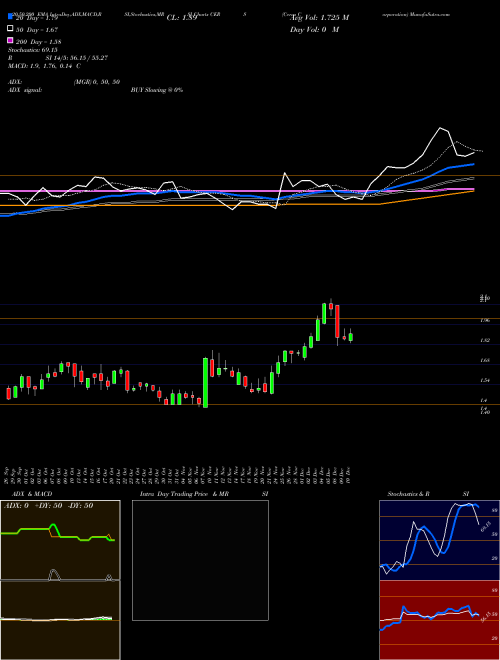Open the blue Stochastics chart panel
This screenshot has height=660, width=500.
coord(439,540)
